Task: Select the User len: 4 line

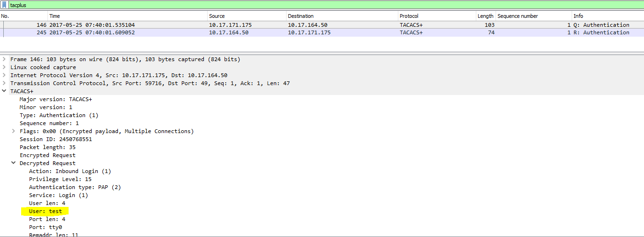Action: 47,203
